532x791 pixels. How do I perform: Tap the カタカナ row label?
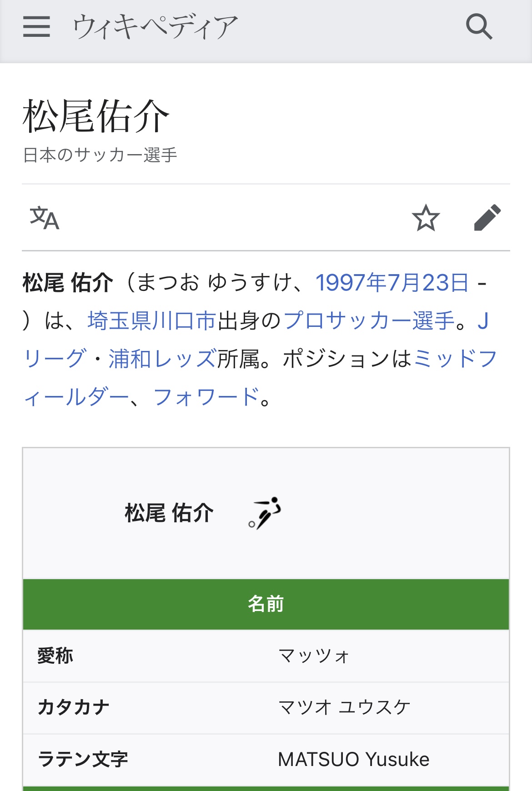pos(74,707)
